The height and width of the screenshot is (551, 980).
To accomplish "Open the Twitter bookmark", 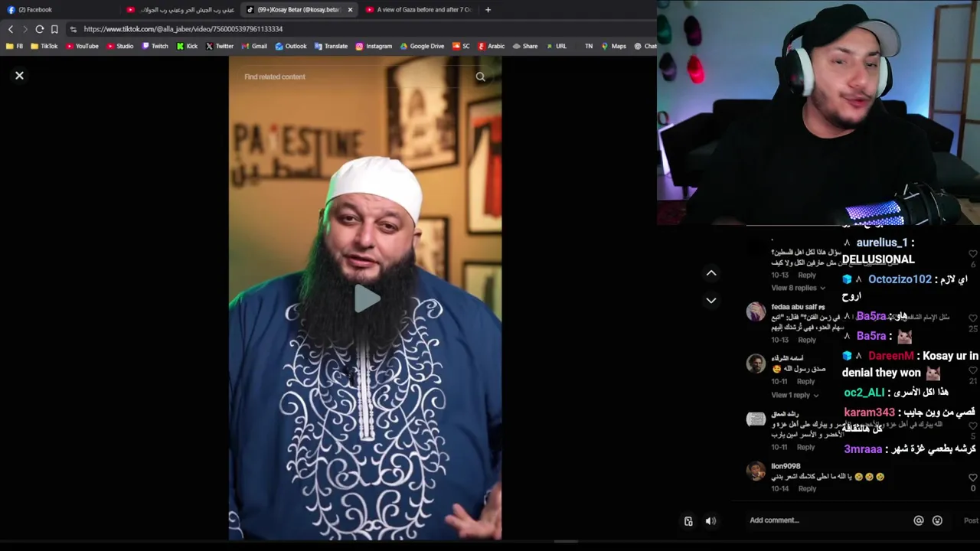I will (220, 46).
